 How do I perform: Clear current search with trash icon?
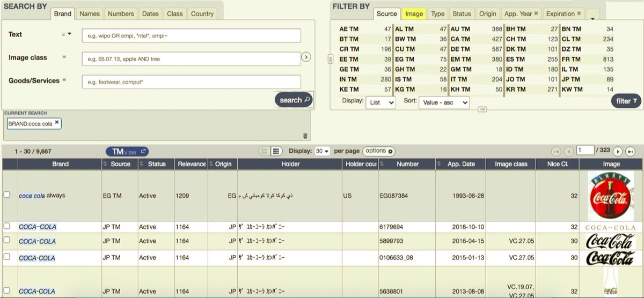(305, 136)
